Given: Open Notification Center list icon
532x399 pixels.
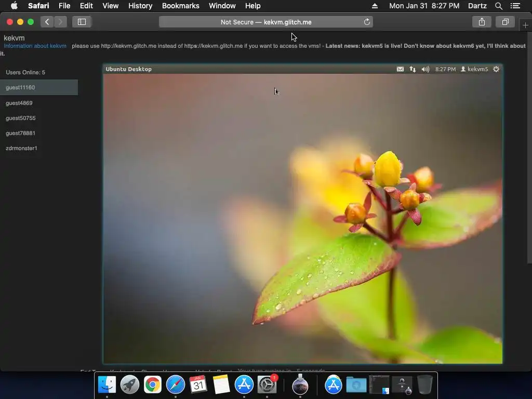Looking at the screenshot, I should coord(515,6).
